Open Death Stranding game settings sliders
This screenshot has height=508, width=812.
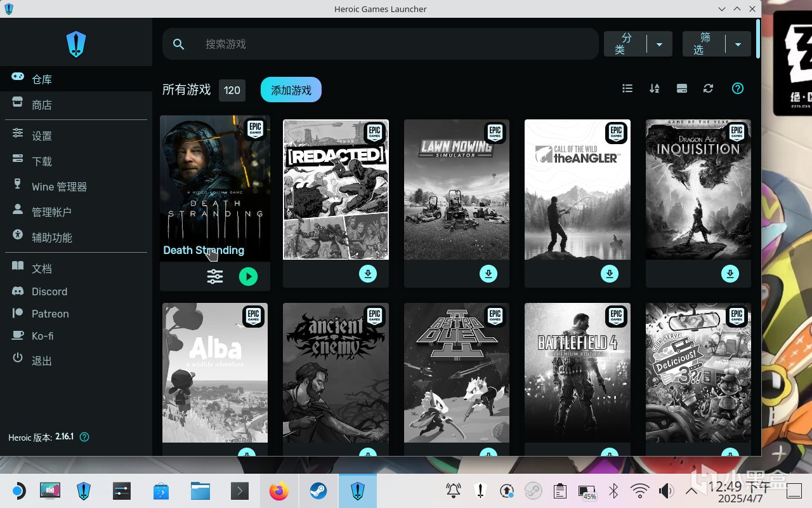tap(215, 276)
